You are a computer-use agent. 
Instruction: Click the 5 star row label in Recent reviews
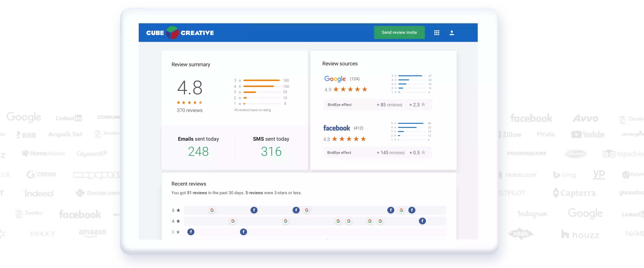coord(176,210)
